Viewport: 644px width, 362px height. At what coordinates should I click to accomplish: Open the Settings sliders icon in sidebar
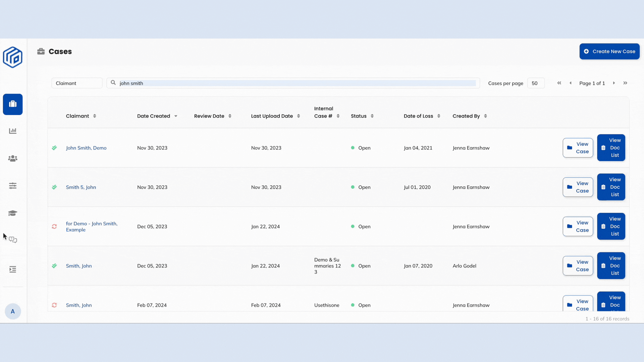[12, 186]
